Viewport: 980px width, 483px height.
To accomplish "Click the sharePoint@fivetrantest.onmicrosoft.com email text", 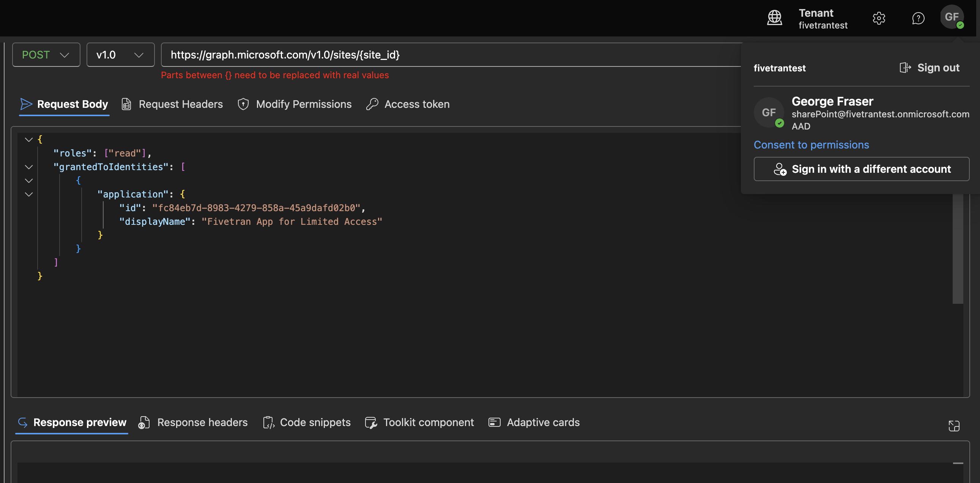I will (880, 114).
